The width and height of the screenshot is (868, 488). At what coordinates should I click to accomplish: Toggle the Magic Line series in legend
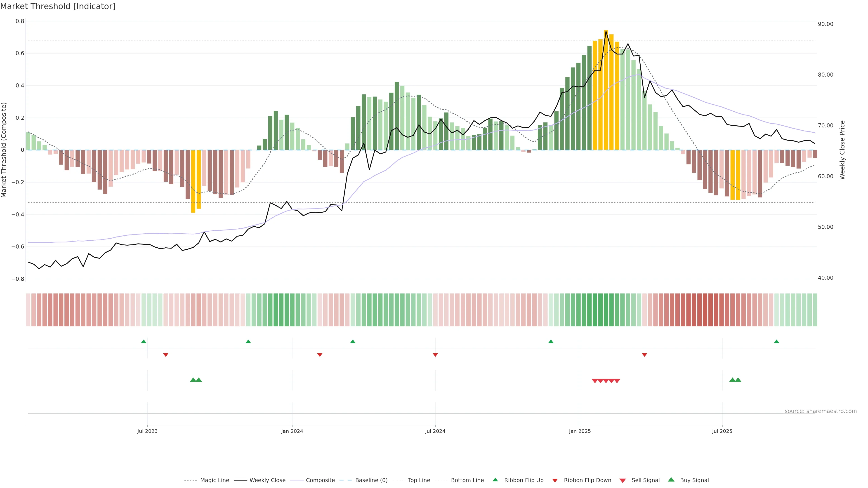coord(214,480)
